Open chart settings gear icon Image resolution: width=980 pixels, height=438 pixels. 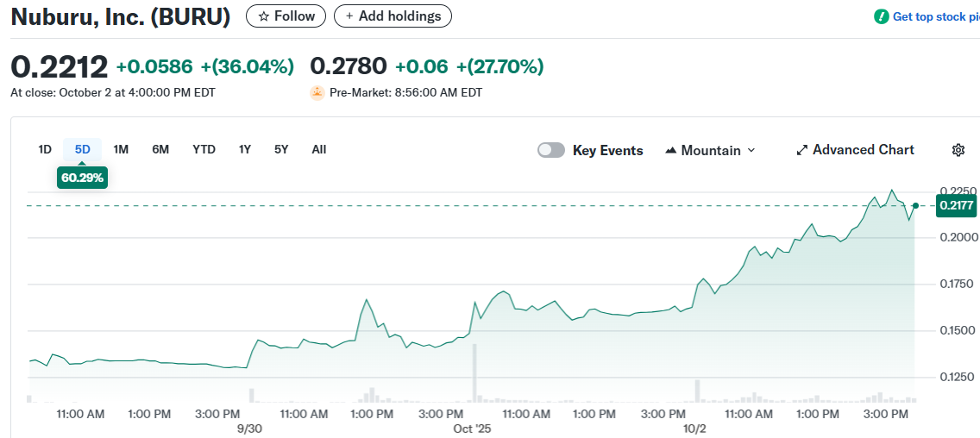click(x=958, y=150)
